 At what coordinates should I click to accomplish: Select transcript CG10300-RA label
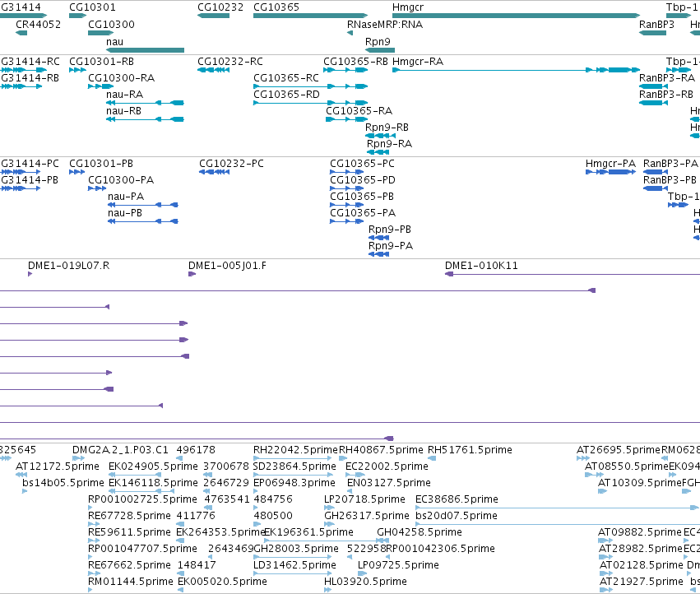[x=122, y=77]
